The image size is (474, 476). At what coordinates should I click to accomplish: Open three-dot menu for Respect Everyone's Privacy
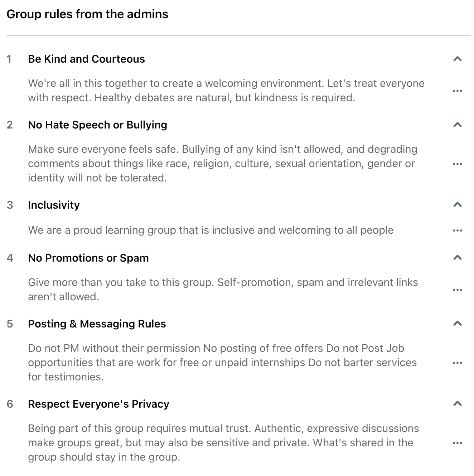point(457,443)
